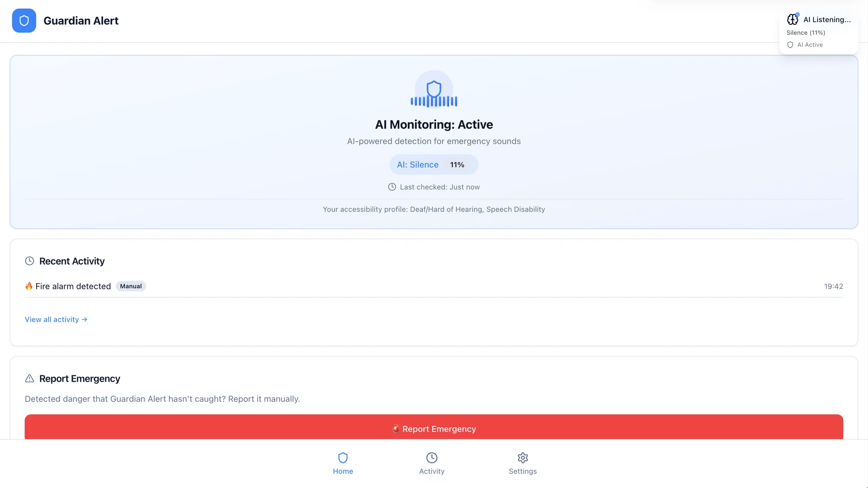Click the AI Monitoring: Active heading
This screenshot has width=868, height=488.
[434, 124]
